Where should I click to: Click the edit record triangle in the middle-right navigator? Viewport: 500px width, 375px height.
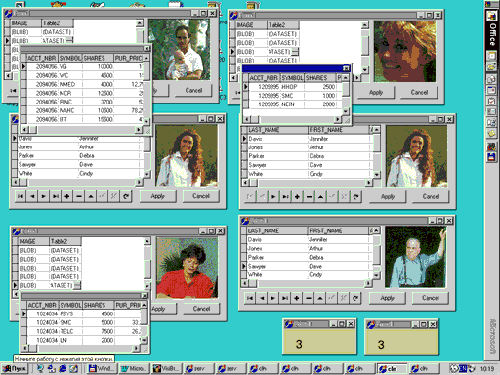pyautogui.click(x=320, y=197)
